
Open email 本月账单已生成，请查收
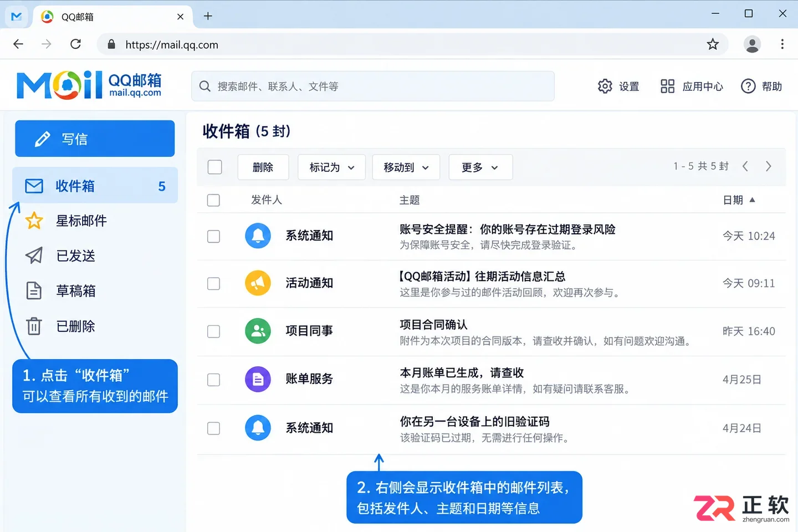click(x=462, y=373)
